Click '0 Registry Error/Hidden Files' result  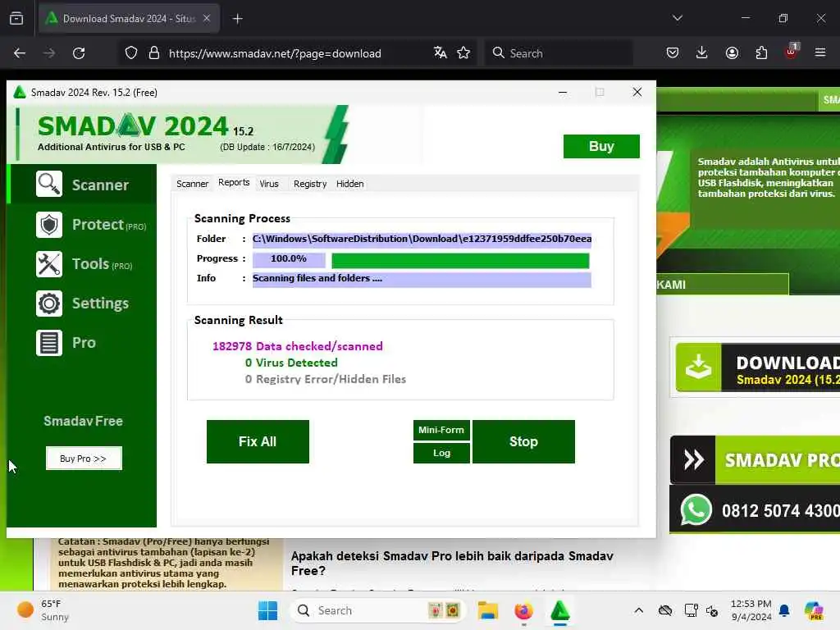tap(325, 379)
